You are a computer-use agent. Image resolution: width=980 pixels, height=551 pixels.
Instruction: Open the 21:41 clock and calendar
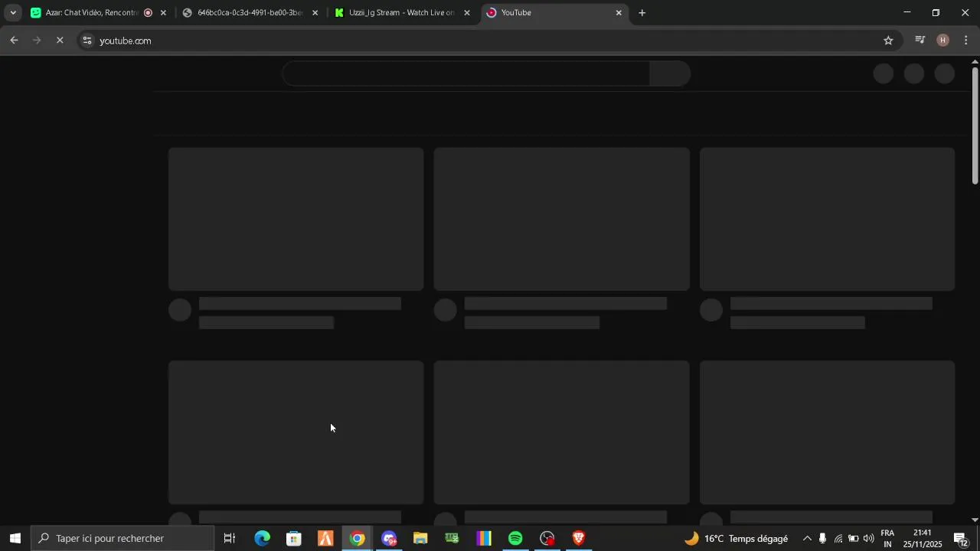coord(923,539)
